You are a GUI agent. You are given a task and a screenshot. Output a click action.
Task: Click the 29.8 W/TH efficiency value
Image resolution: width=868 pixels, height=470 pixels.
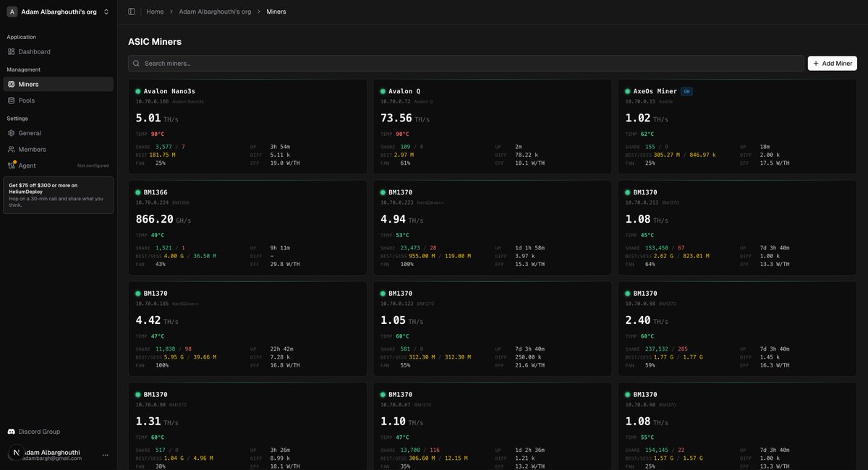coord(284,265)
